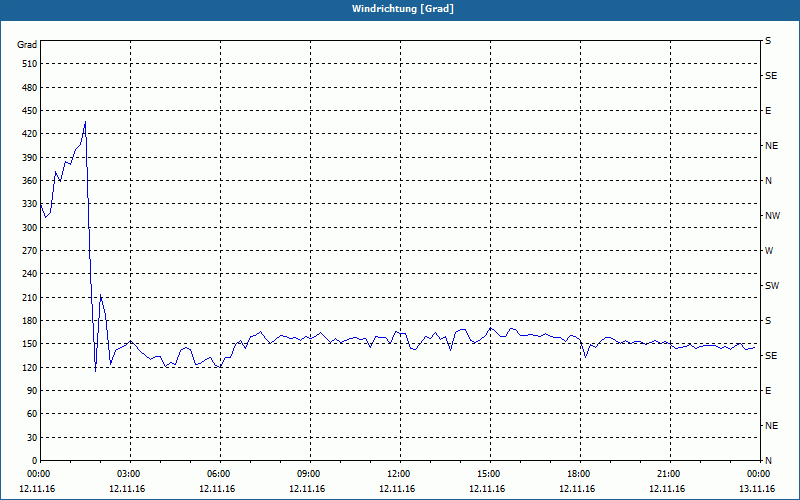Click the 03:00 time label
The width and height of the screenshot is (800, 500).
pyautogui.click(x=129, y=474)
